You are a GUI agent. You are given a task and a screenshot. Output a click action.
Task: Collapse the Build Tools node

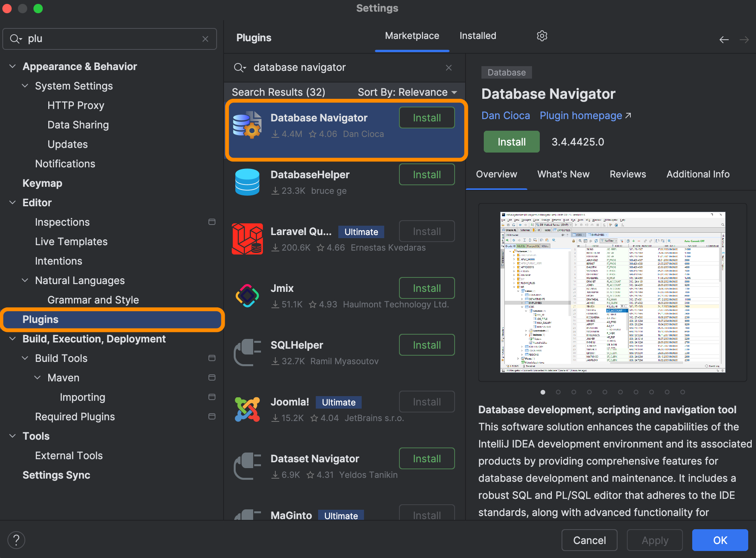tap(25, 358)
